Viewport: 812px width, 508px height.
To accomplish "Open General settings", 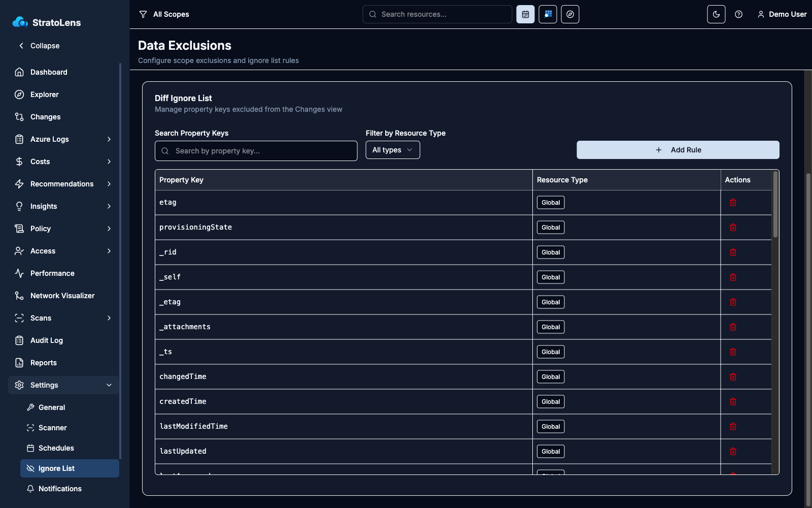I will [x=70, y=407].
